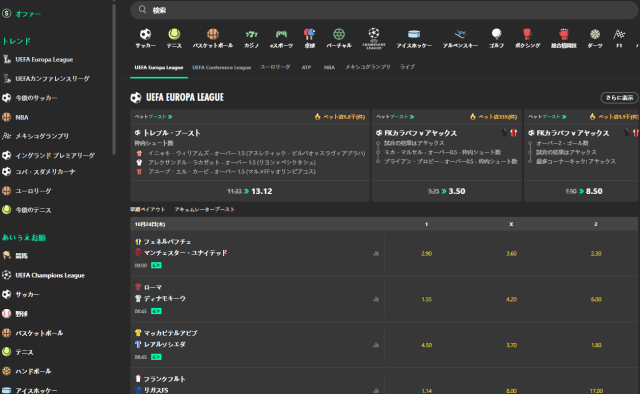This screenshot has height=394, width=640.
Task: Open UEFA Europa League in sidebar
Action: [44, 60]
